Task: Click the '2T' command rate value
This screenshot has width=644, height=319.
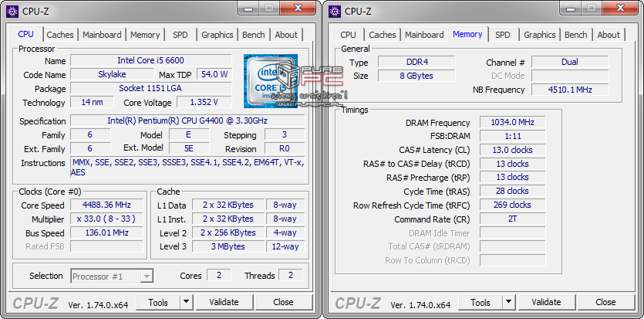Action: tap(513, 219)
